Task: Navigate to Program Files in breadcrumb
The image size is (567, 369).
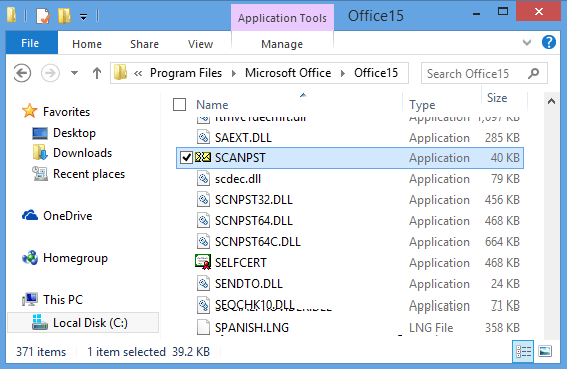Action: (186, 73)
